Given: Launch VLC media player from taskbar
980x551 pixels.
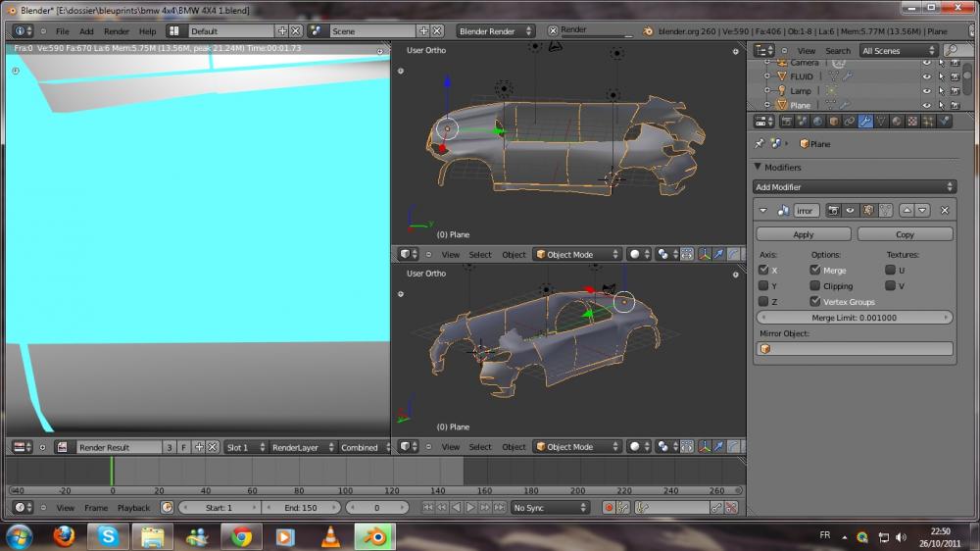Looking at the screenshot, I should 331,536.
